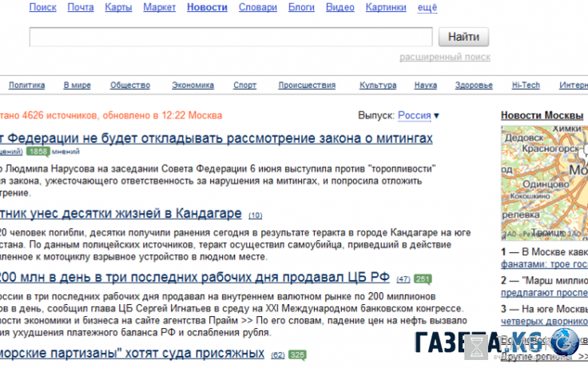Go to Блоги service
The width and height of the screenshot is (588, 368).
tap(301, 7)
